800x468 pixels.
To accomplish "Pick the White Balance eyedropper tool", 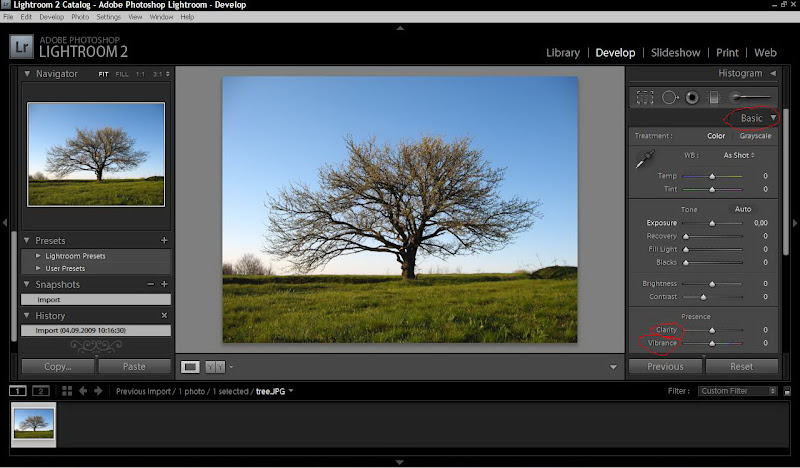I will coord(647,158).
